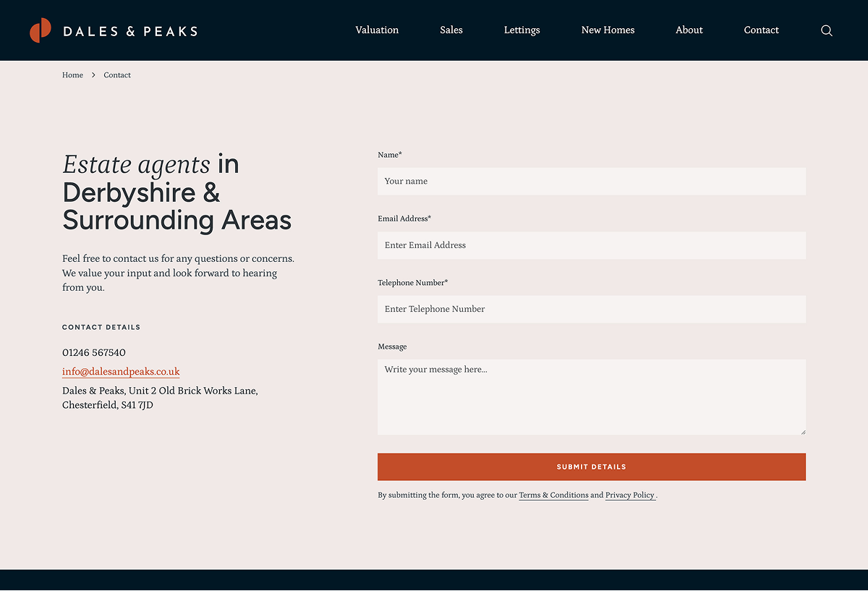Open the Privacy Policy link
Screen dimensions: 868x591
tap(629, 495)
